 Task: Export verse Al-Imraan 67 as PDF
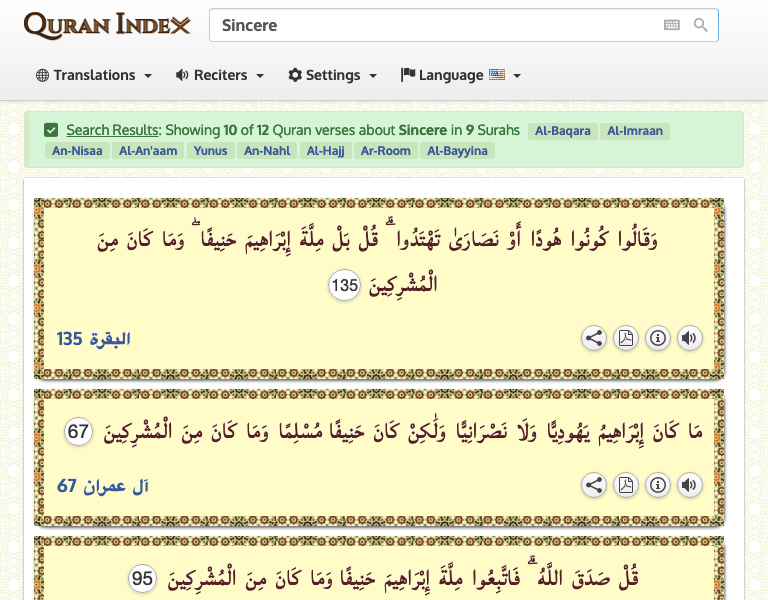pyautogui.click(x=625, y=485)
